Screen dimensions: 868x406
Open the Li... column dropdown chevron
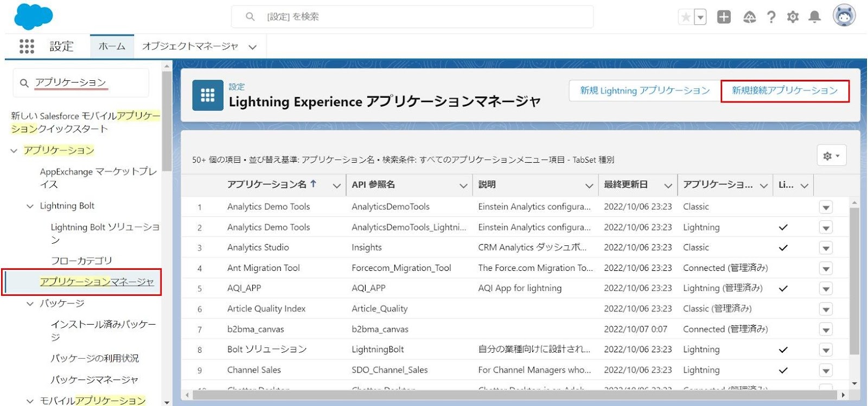(805, 186)
